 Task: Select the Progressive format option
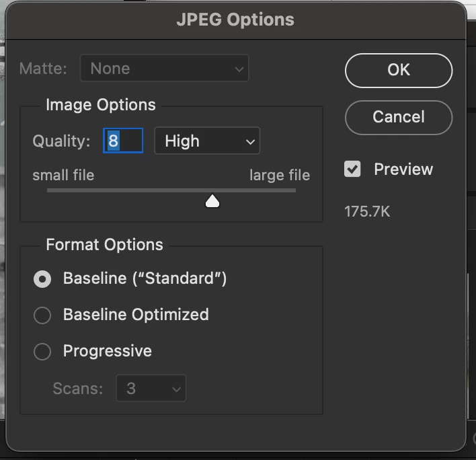(x=42, y=352)
